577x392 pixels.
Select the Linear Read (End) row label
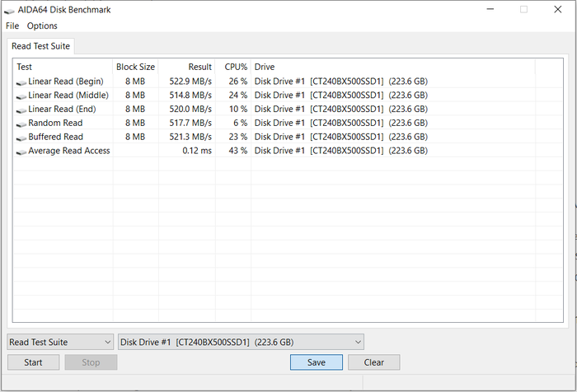coord(62,110)
